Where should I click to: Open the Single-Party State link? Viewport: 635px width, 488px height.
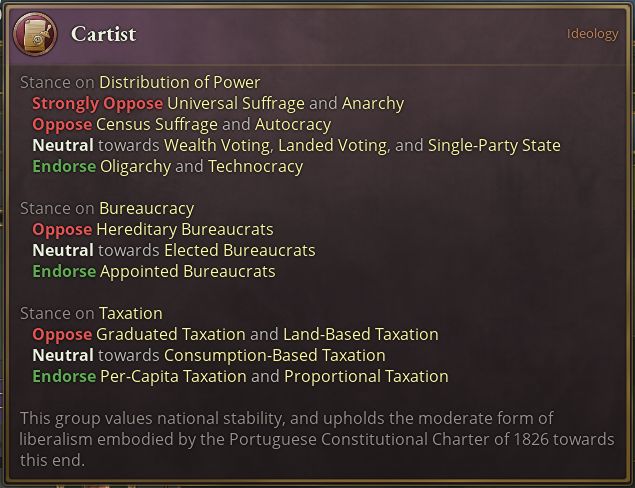(x=494, y=145)
